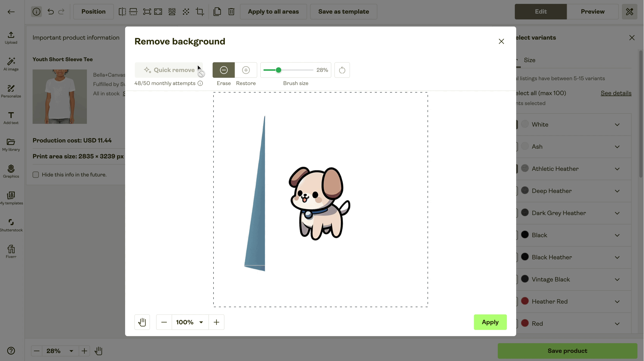Viewport: 644px width, 361px height.
Task: Open the zoom percentage dropdown
Action: tap(190, 322)
